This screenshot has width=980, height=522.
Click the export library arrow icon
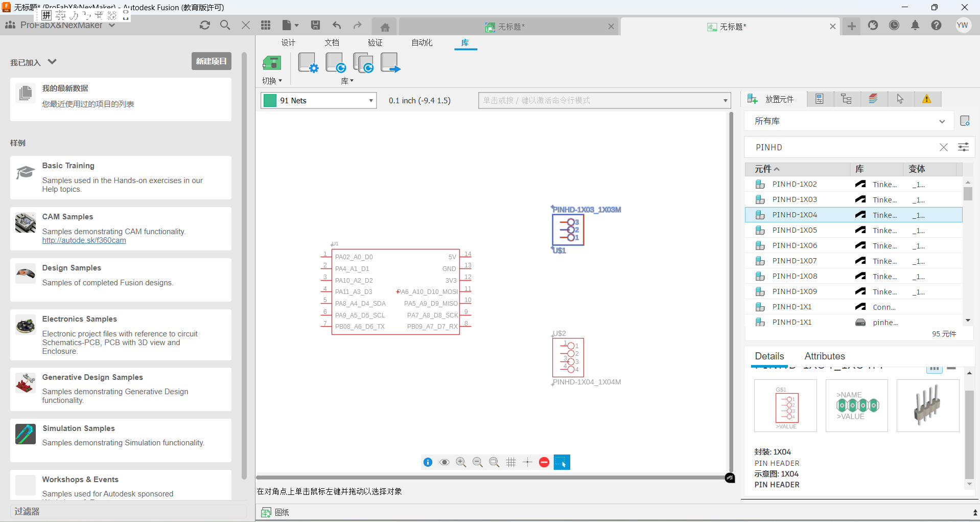click(x=390, y=63)
